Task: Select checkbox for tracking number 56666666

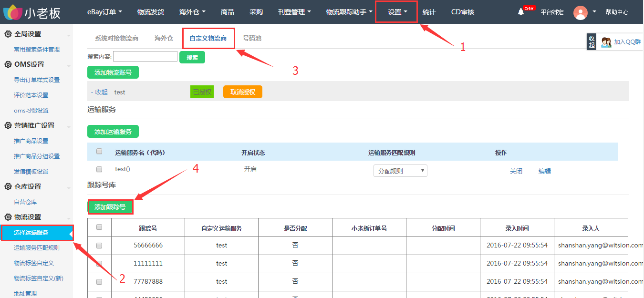Action: click(99, 246)
